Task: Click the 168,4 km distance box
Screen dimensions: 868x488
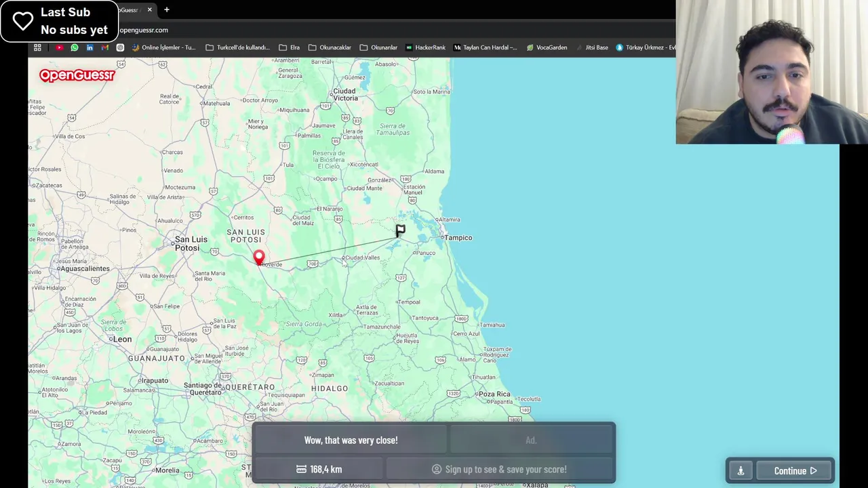Action: (319, 469)
